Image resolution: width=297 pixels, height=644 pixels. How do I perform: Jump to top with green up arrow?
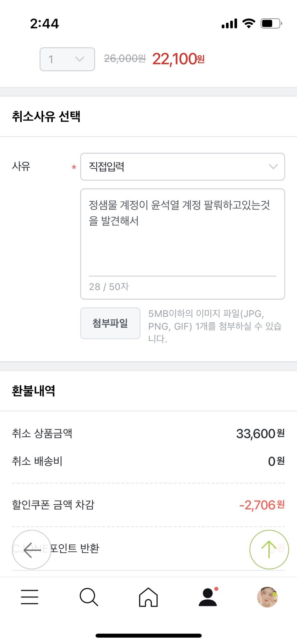pyautogui.click(x=269, y=550)
